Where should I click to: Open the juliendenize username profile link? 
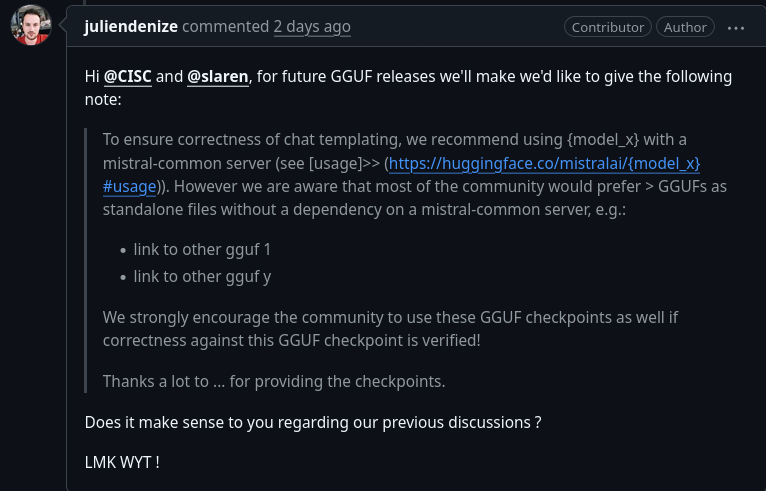coord(131,26)
